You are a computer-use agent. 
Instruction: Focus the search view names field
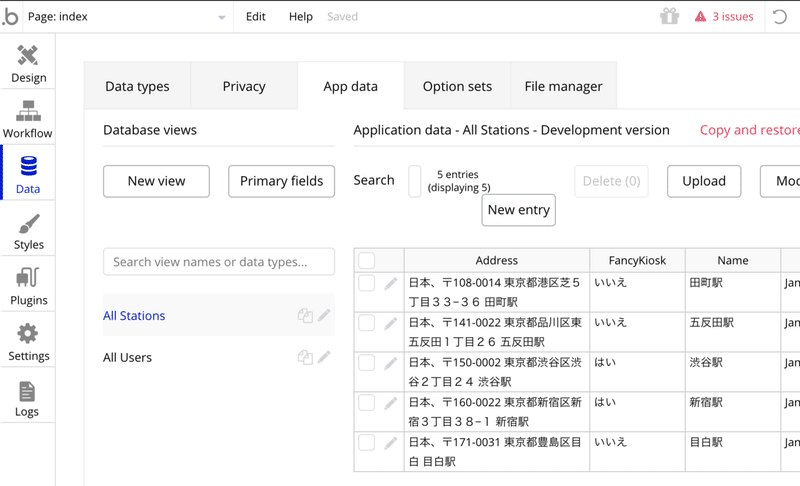click(x=219, y=262)
